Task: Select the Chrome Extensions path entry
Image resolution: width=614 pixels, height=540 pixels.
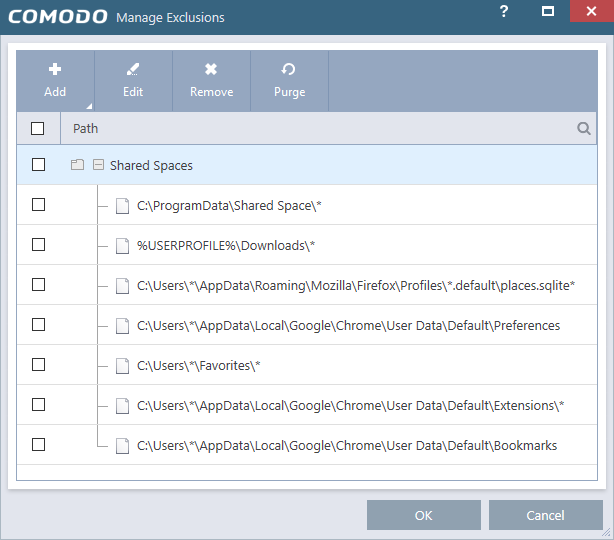Action: (x=350, y=405)
